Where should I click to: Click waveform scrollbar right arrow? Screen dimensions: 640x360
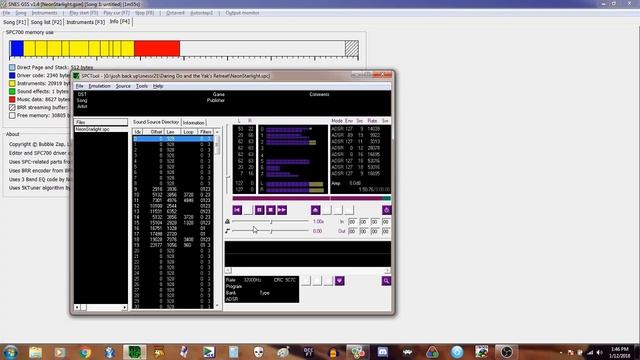pos(387,270)
